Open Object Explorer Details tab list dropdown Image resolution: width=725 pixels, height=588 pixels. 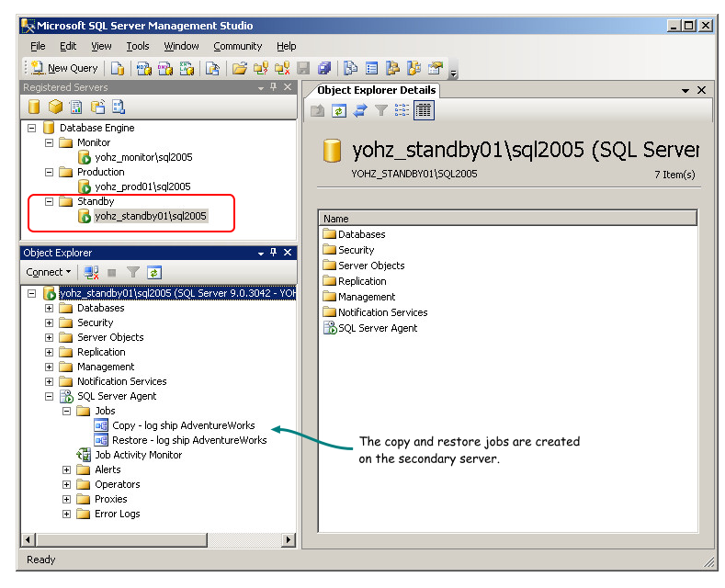pyautogui.click(x=685, y=91)
